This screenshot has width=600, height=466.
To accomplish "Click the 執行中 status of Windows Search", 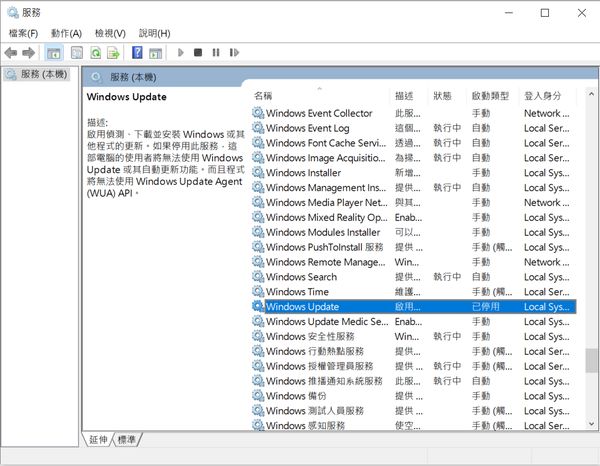I will click(x=447, y=277).
